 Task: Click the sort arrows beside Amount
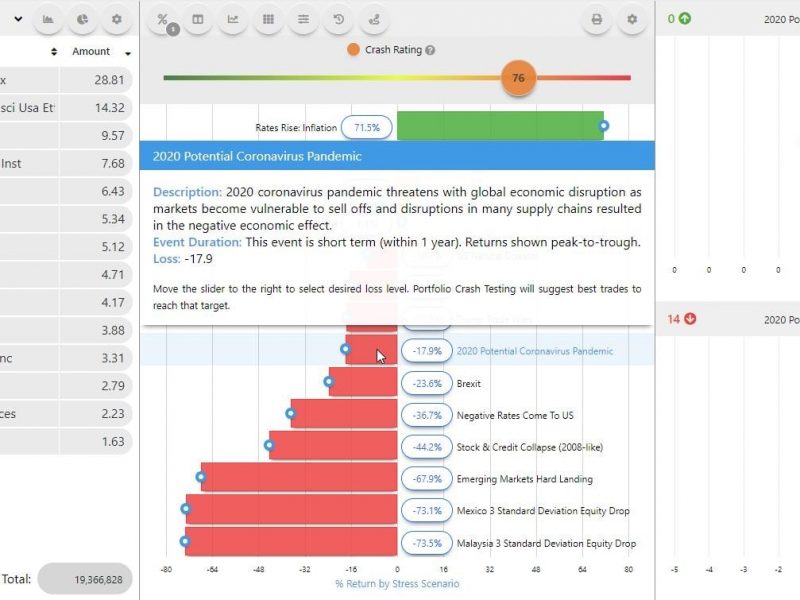(x=54, y=52)
